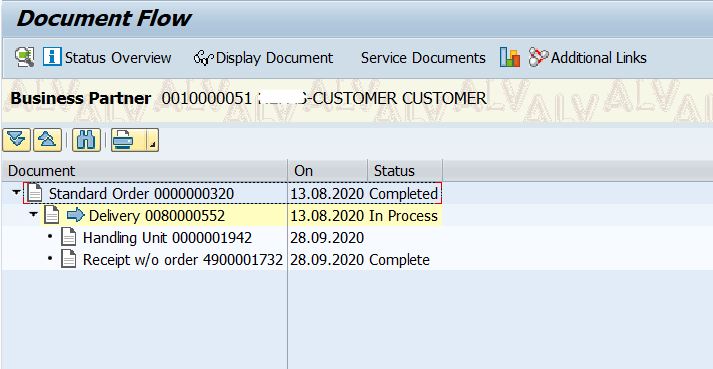Screen dimensions: 713x369
Task: Click date 28.09.2020 in Receipt row
Action: tap(327, 260)
